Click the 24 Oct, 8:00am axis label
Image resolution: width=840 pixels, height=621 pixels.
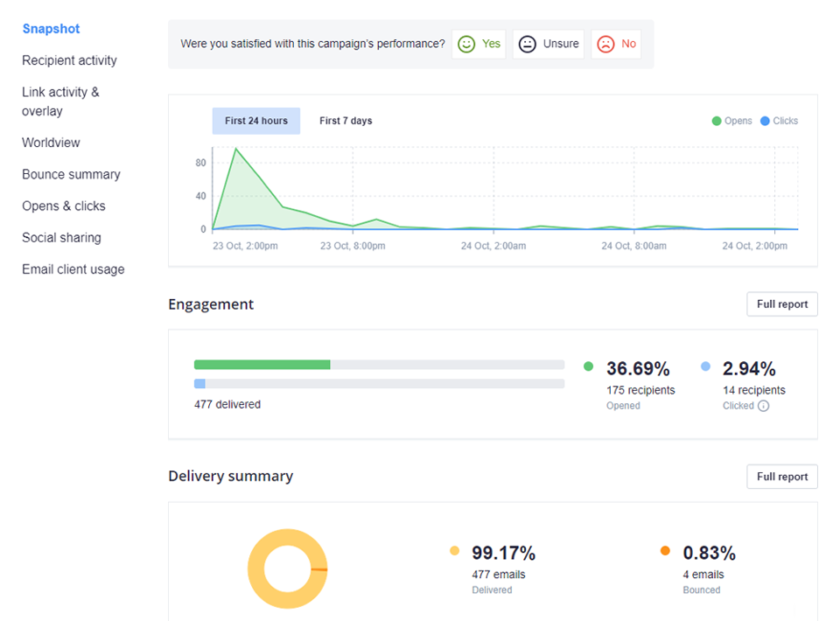point(633,247)
